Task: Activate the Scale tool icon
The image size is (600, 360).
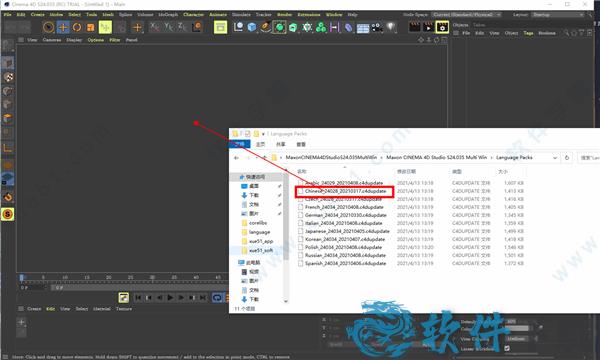Action: tap(91, 27)
